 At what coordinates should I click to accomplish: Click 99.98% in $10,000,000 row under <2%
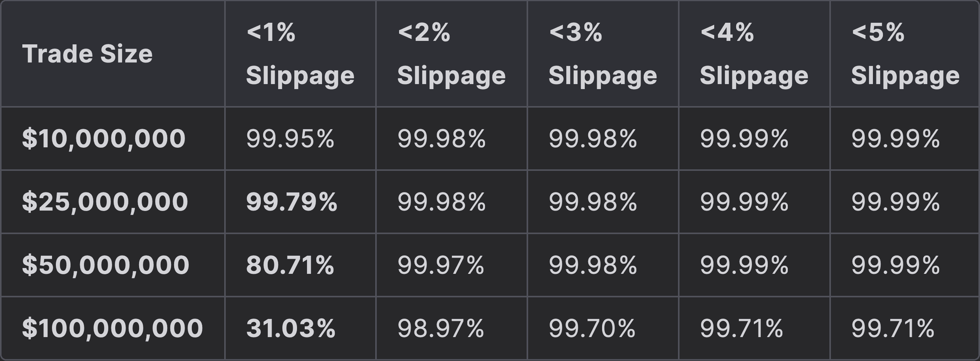pos(441,138)
